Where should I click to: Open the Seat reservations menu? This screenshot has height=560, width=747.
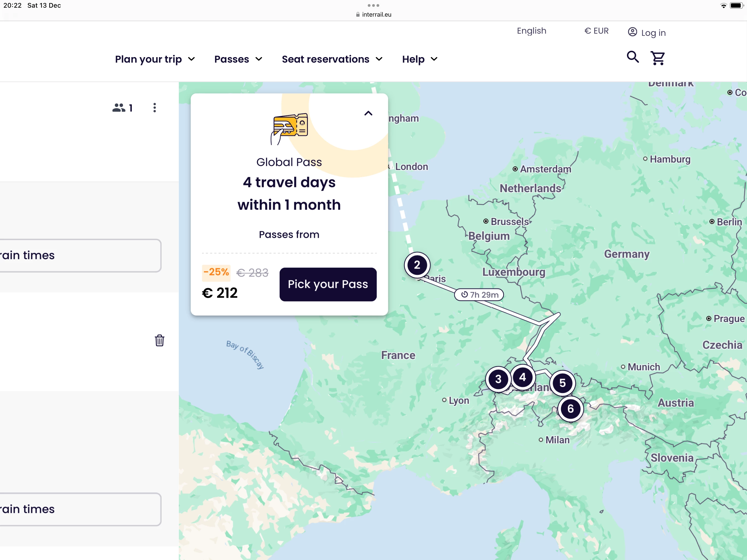[332, 59]
